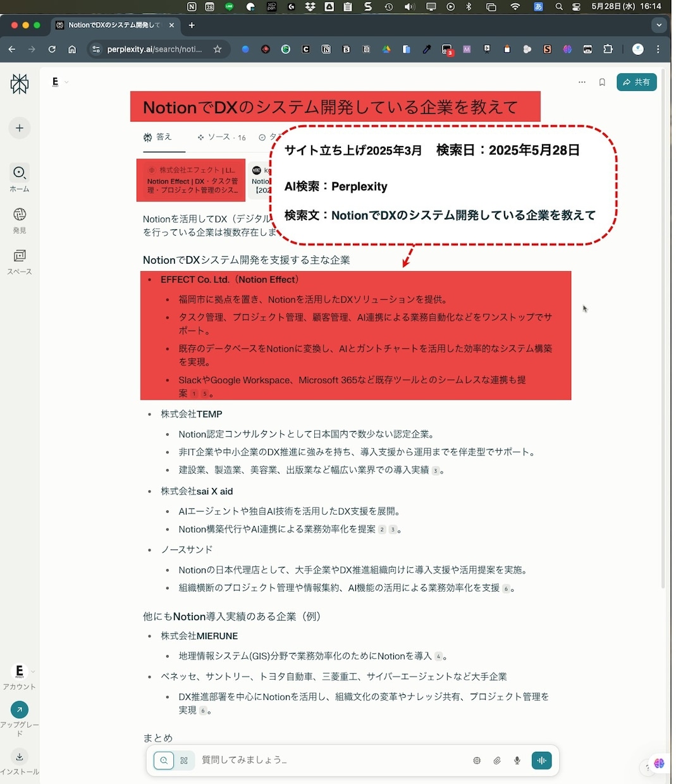This screenshot has width=676, height=784.
Task: Bookmark the page with the star icon
Action: pos(218,49)
